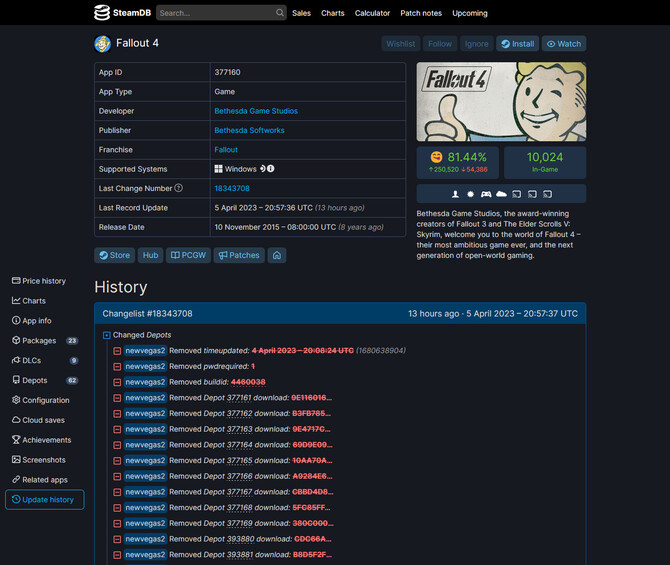This screenshot has width=670, height=565.
Task: Click the 10,024 In-Game counter
Action: coord(545,162)
